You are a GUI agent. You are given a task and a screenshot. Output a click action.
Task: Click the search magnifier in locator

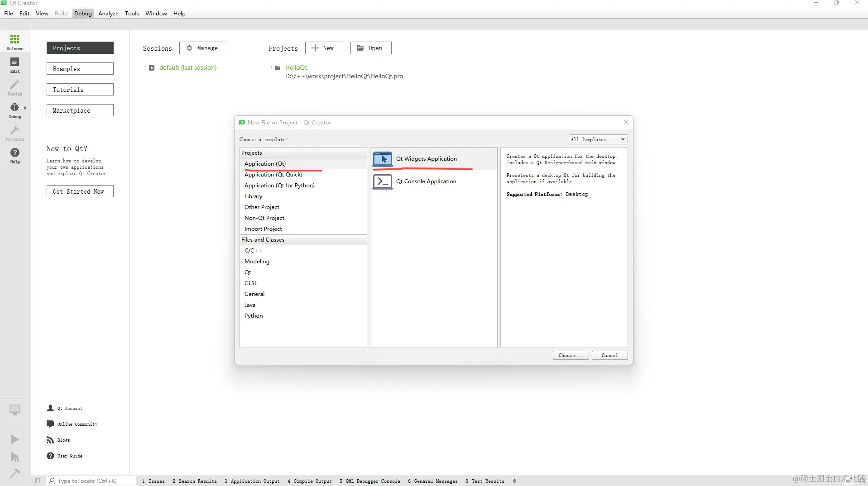point(52,481)
